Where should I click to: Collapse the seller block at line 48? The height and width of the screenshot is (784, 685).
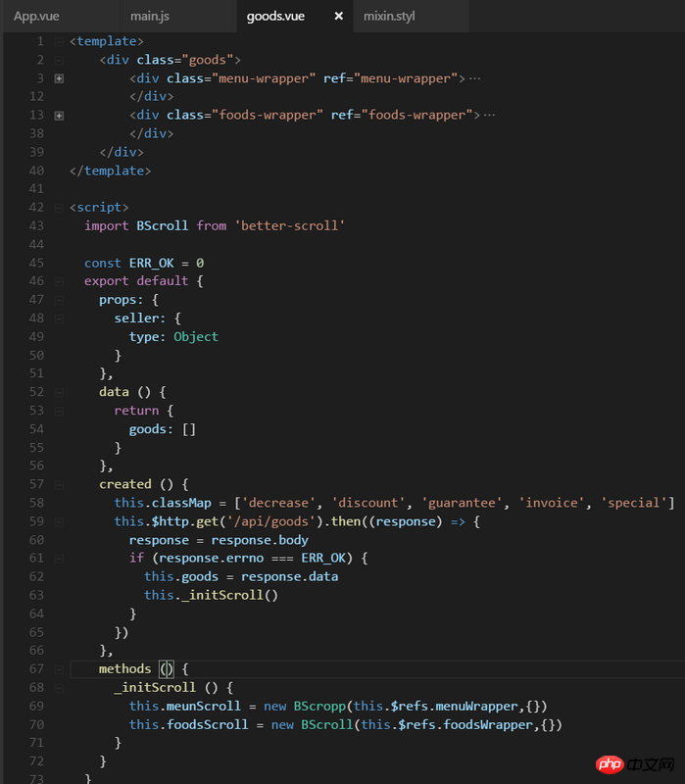click(x=59, y=319)
